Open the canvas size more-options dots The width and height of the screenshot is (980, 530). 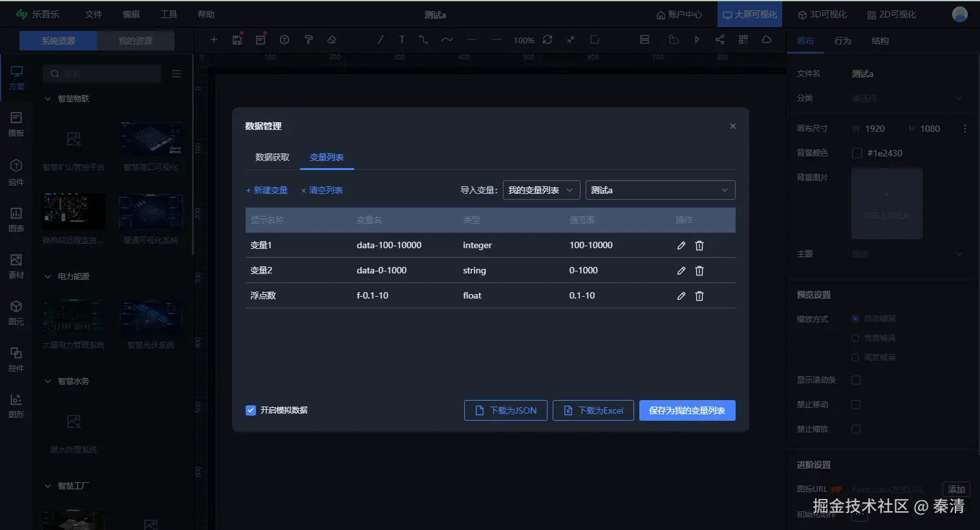[965, 129]
